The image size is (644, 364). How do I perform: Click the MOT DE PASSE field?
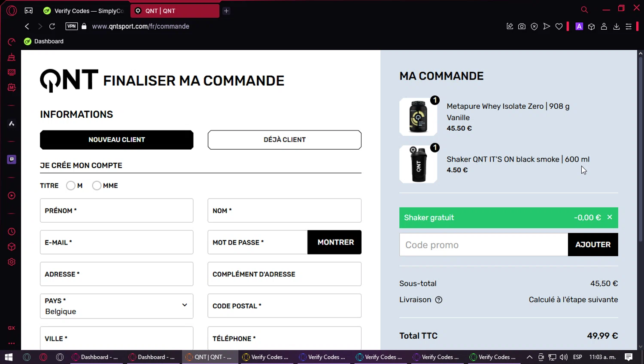258,242
